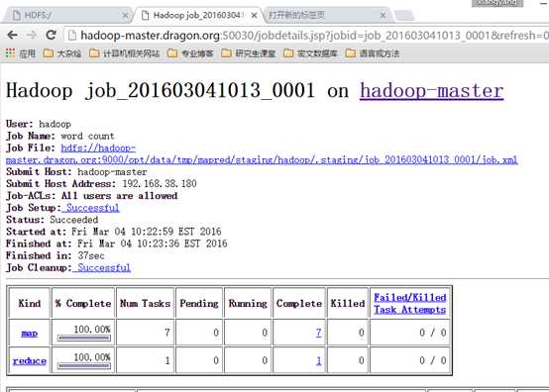Open the last bookmarks folder in the bar
The width and height of the screenshot is (549, 392).
point(373,53)
